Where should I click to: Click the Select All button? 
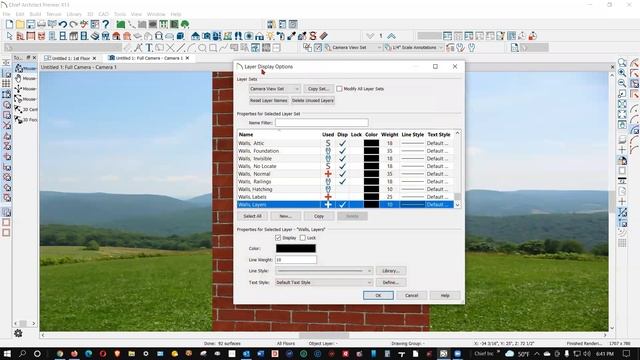(x=252, y=216)
